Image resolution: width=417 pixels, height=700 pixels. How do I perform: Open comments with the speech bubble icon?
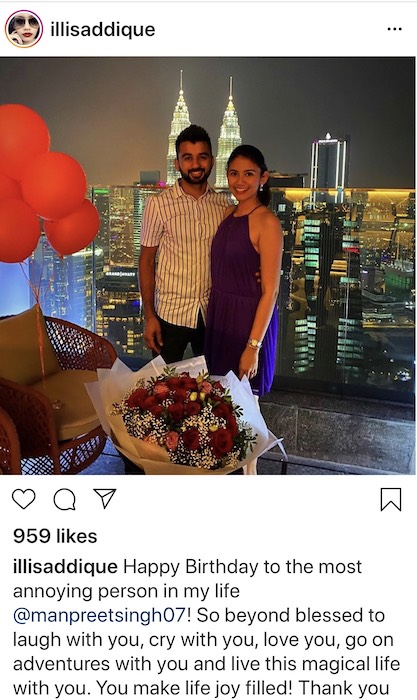(65, 499)
